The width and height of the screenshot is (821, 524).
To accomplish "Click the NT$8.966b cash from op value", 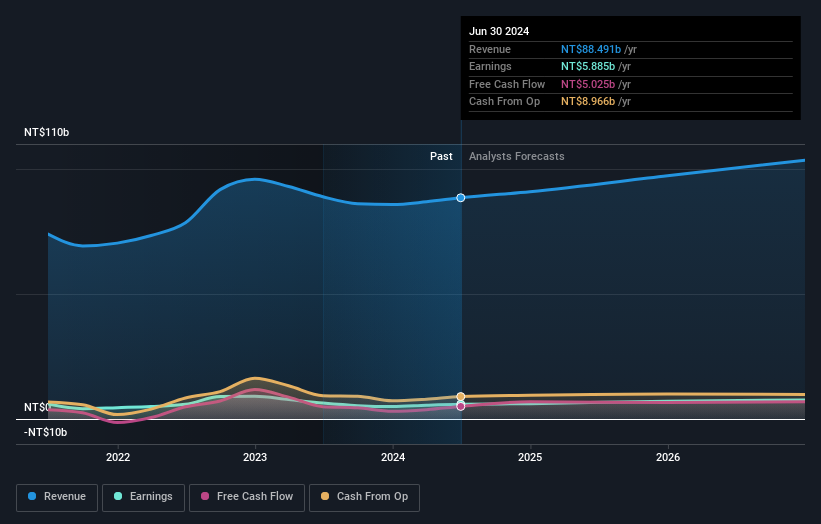I will [588, 102].
